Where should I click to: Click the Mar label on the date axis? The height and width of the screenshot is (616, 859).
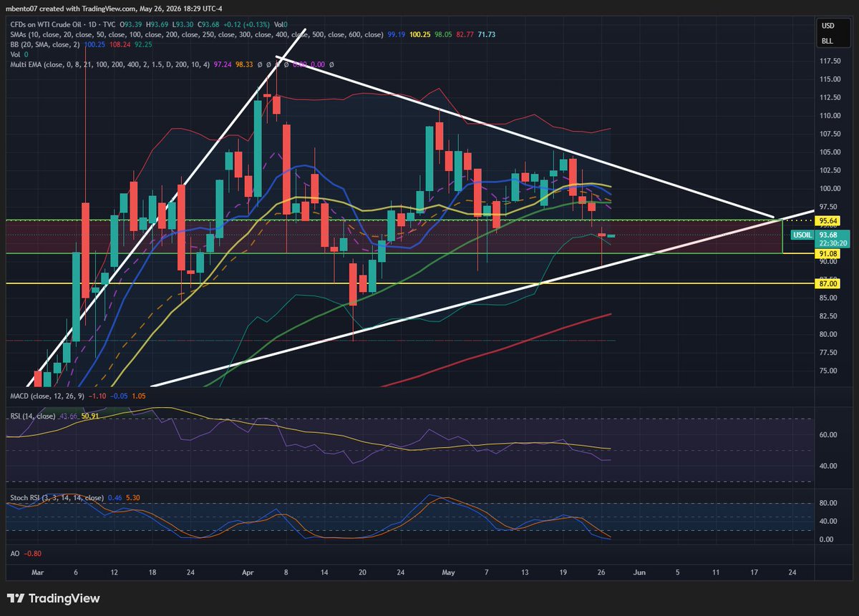click(38, 573)
